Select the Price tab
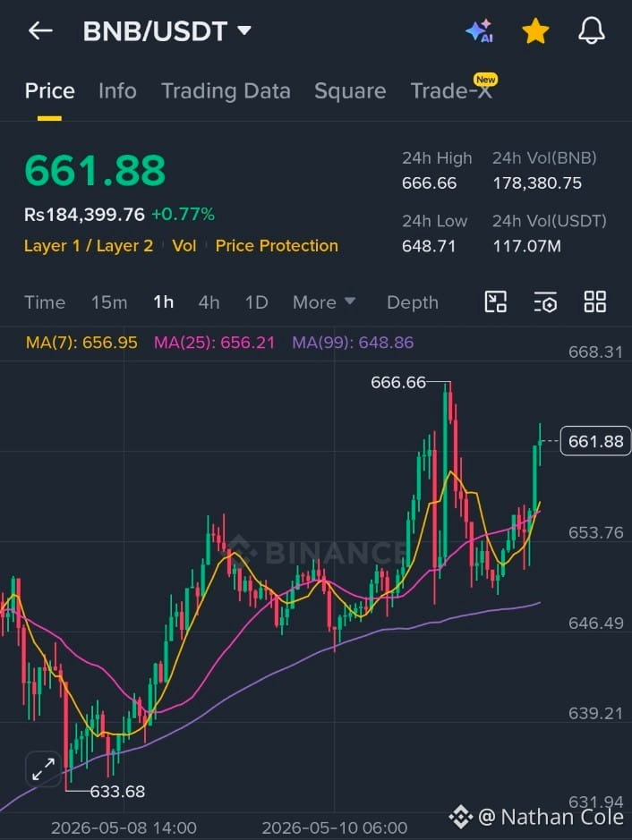The height and width of the screenshot is (840, 632). click(49, 91)
